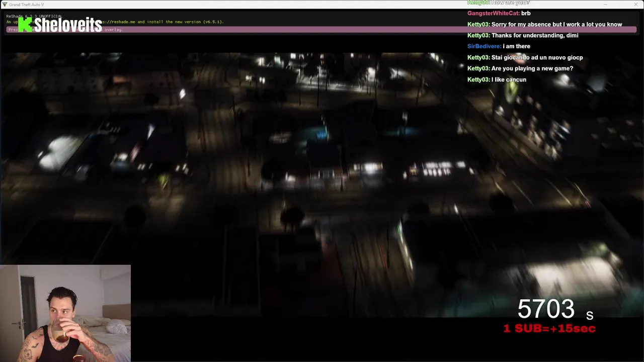Click the 'Sorry for my absence' chat message
This screenshot has height=362, width=644.
pyautogui.click(x=545, y=24)
